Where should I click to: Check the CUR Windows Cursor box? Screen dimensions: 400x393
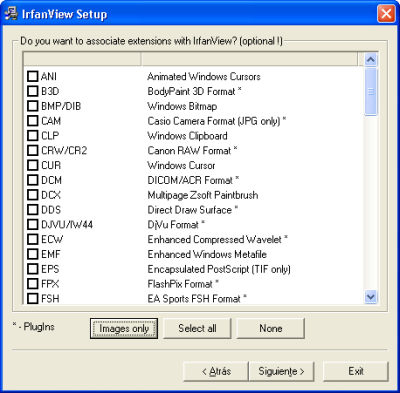click(x=33, y=165)
